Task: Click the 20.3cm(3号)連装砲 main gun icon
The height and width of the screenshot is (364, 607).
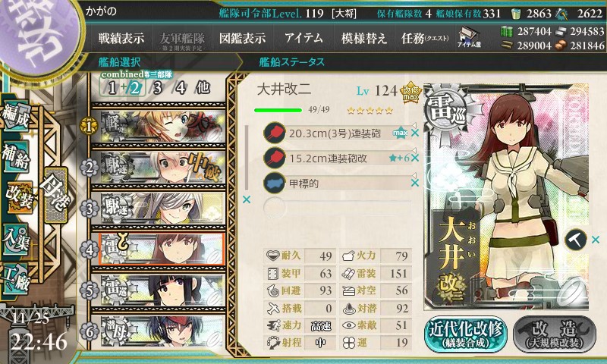Action: (274, 133)
